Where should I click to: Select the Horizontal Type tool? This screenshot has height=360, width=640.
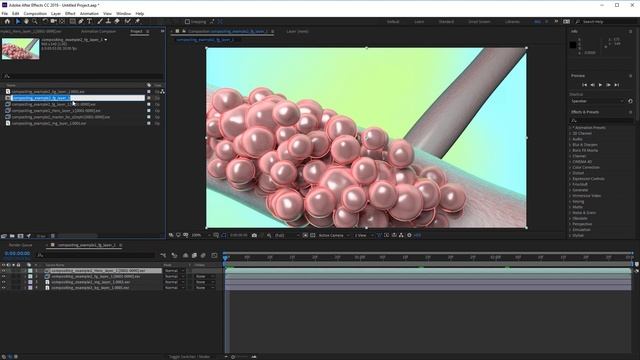[89, 21]
